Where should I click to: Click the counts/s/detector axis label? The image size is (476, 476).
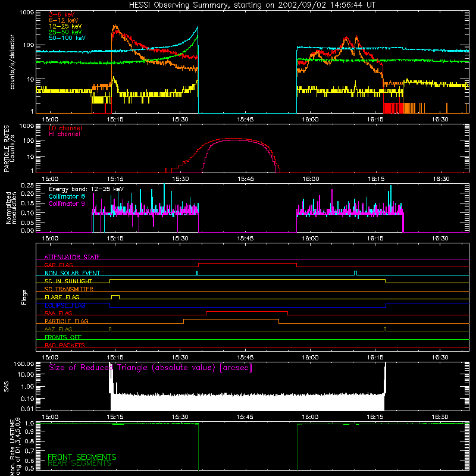tap(12, 62)
